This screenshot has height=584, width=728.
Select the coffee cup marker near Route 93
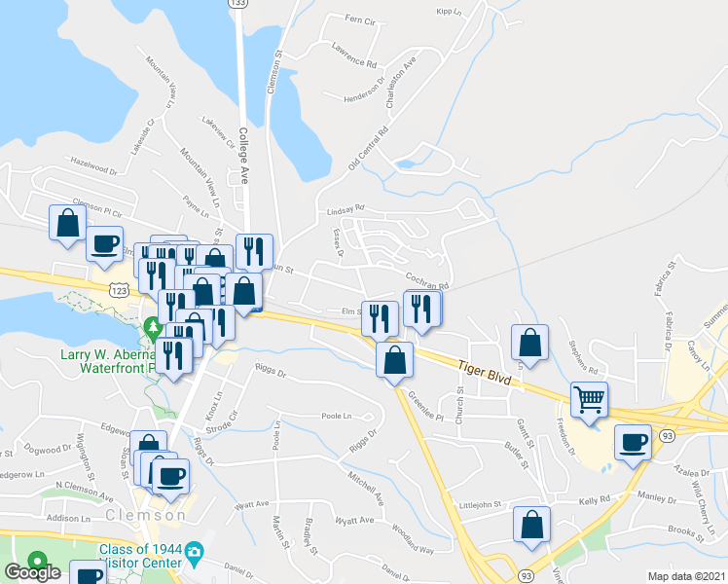[633, 444]
